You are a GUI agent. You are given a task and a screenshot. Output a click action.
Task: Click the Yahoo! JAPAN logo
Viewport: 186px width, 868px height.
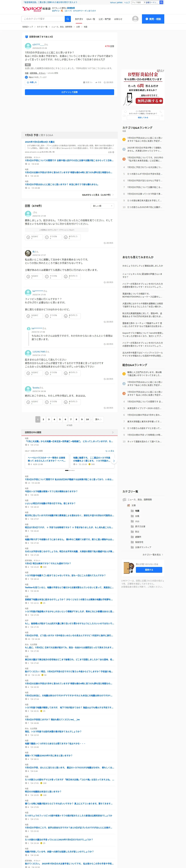(x=32, y=9)
